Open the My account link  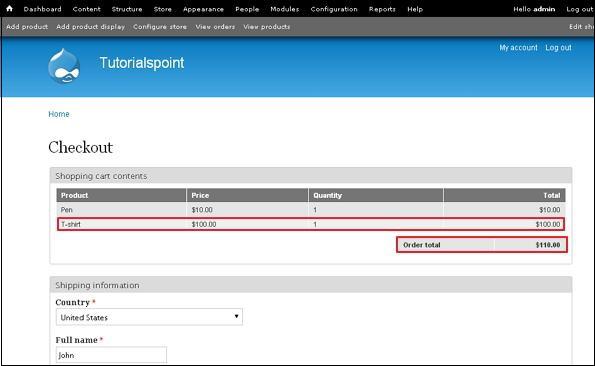click(518, 48)
